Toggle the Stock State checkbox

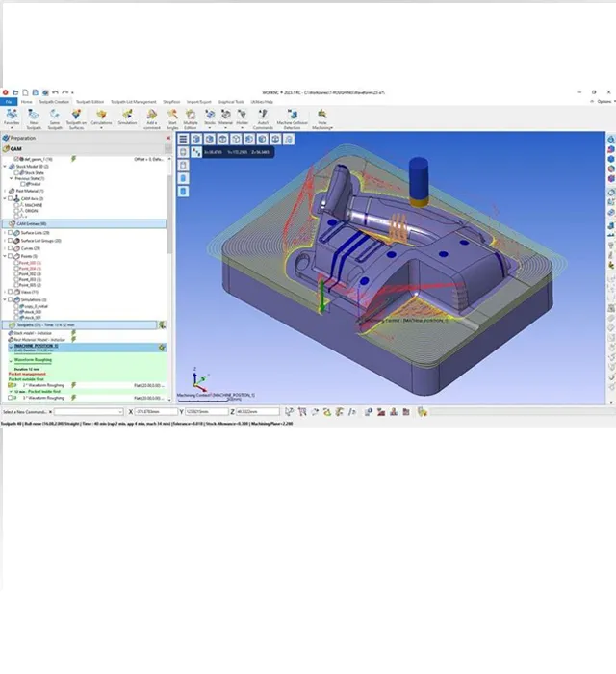point(16,172)
